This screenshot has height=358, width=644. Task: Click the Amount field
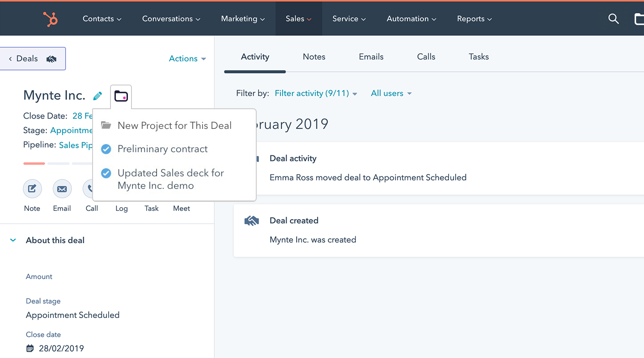click(39, 277)
